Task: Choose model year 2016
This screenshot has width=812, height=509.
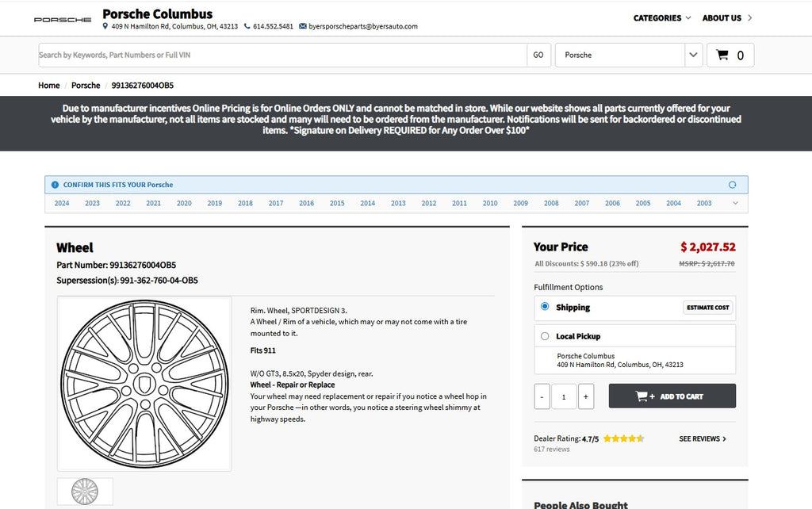Action: [306, 203]
